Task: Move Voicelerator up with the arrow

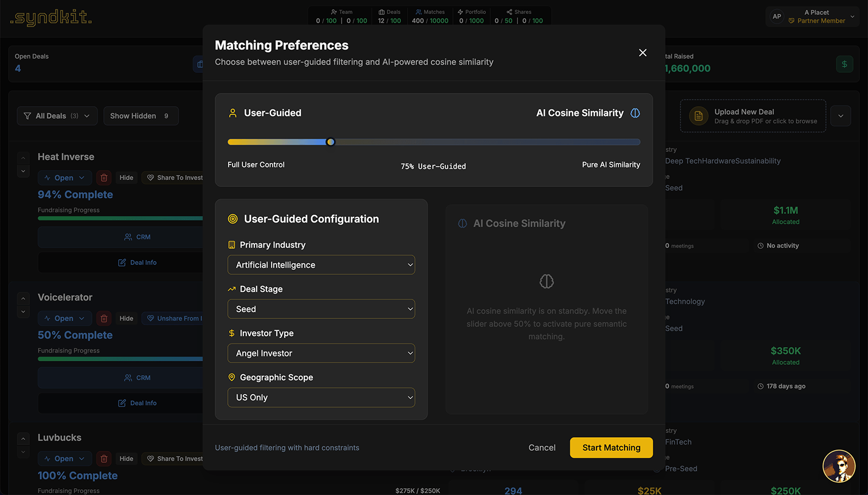Action: point(23,298)
